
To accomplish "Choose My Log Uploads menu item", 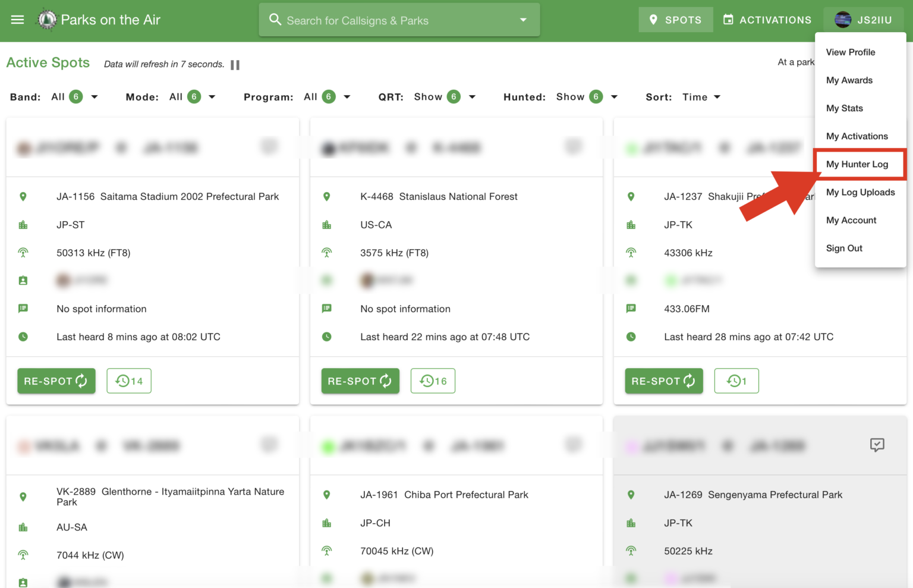I will click(x=860, y=192).
